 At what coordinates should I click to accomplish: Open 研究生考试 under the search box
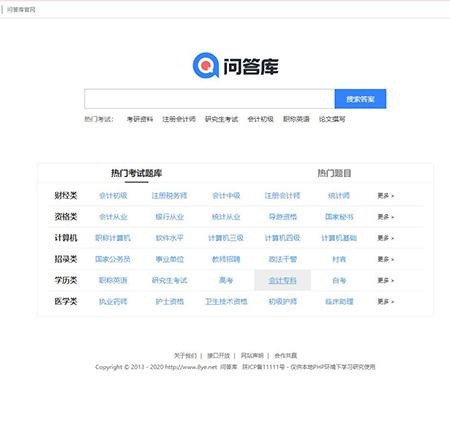pyautogui.click(x=221, y=119)
